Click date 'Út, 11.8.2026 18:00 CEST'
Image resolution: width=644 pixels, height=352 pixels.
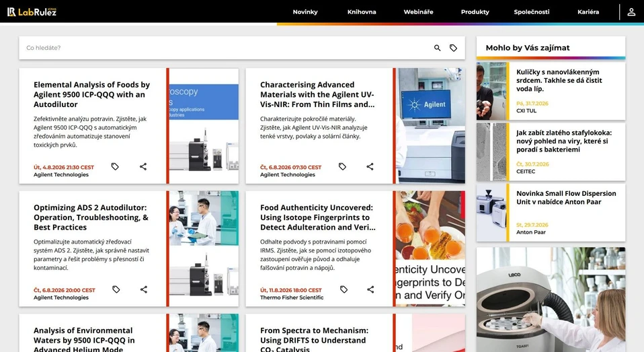(291, 290)
